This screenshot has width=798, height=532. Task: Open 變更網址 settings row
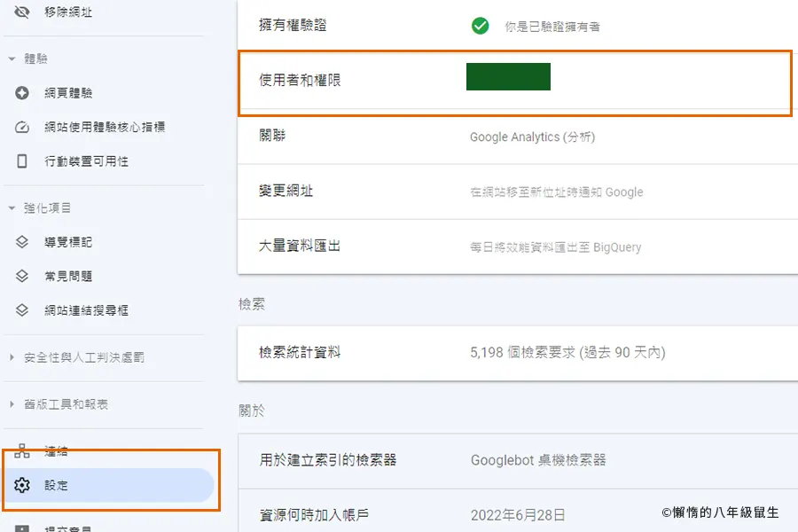point(518,192)
